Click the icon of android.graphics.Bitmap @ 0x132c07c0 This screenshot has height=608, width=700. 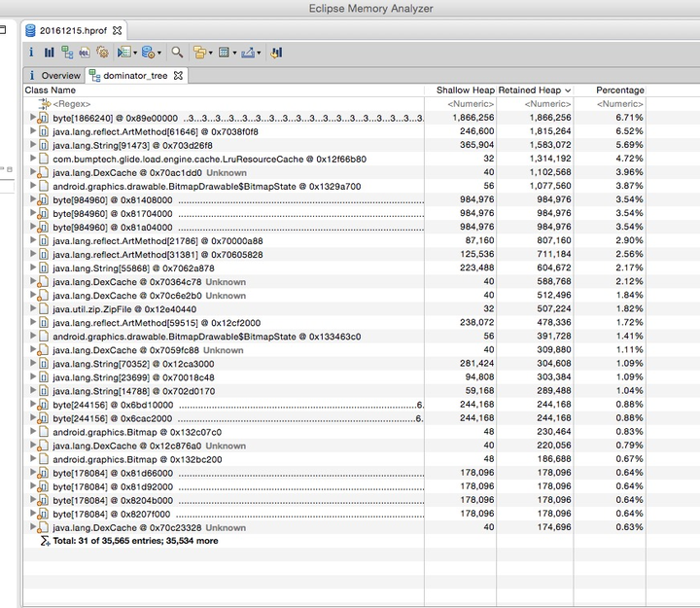[x=44, y=432]
